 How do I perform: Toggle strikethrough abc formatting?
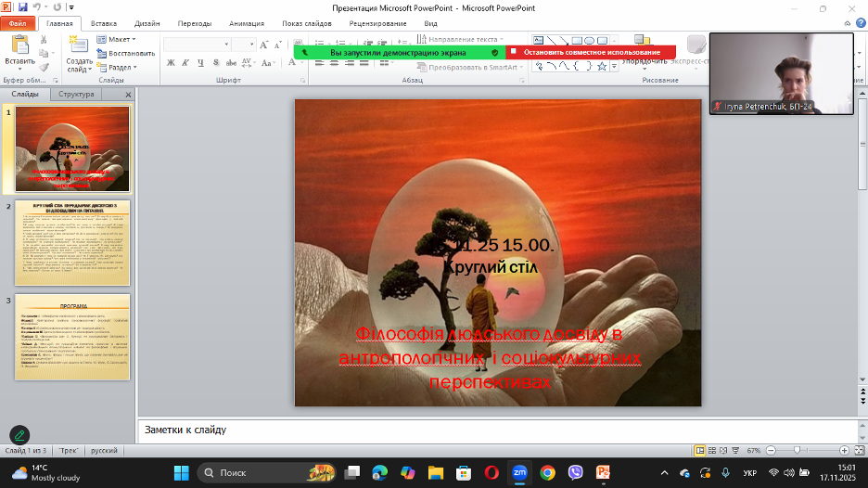pos(232,62)
